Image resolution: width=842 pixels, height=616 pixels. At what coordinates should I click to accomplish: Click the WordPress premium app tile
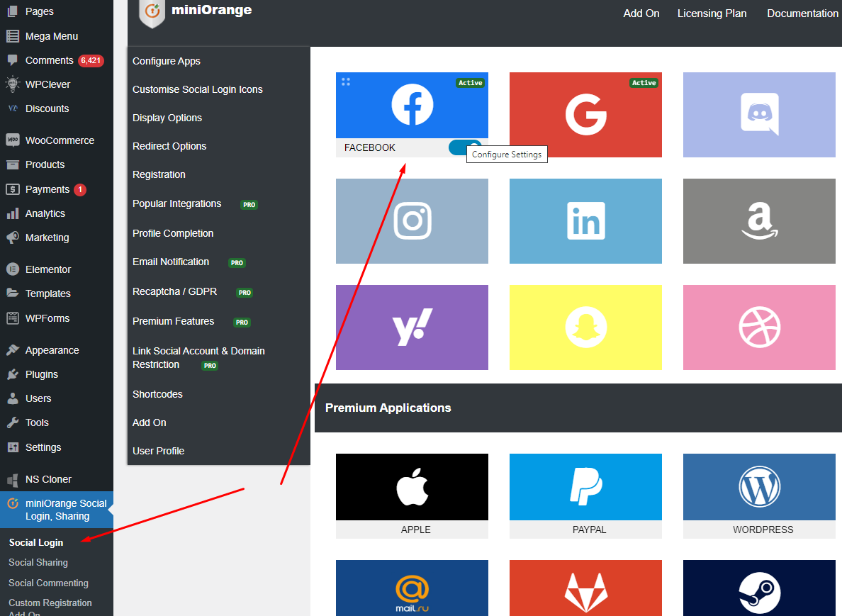coord(759,495)
